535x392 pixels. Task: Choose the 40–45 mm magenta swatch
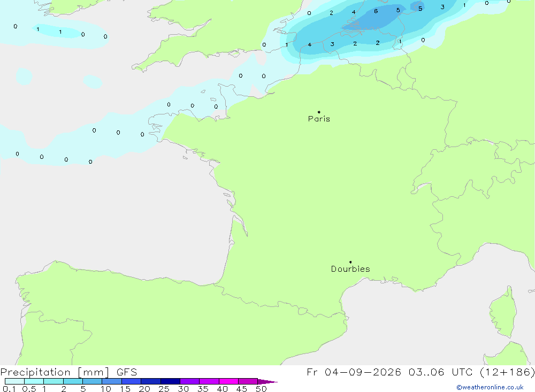pyautogui.click(x=228, y=381)
